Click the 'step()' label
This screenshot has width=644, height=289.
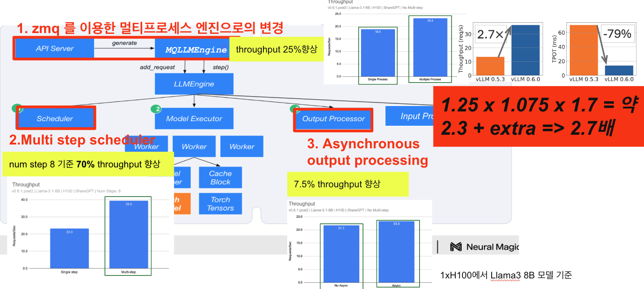(x=221, y=67)
